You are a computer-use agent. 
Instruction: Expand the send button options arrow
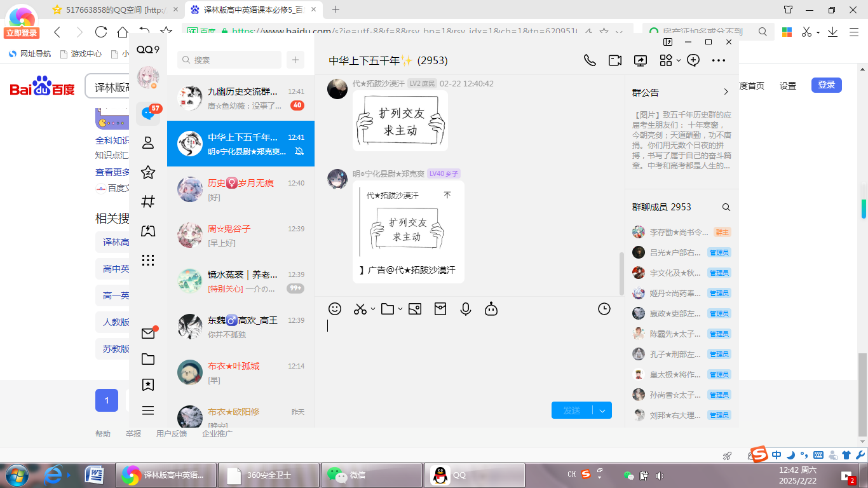[602, 410]
